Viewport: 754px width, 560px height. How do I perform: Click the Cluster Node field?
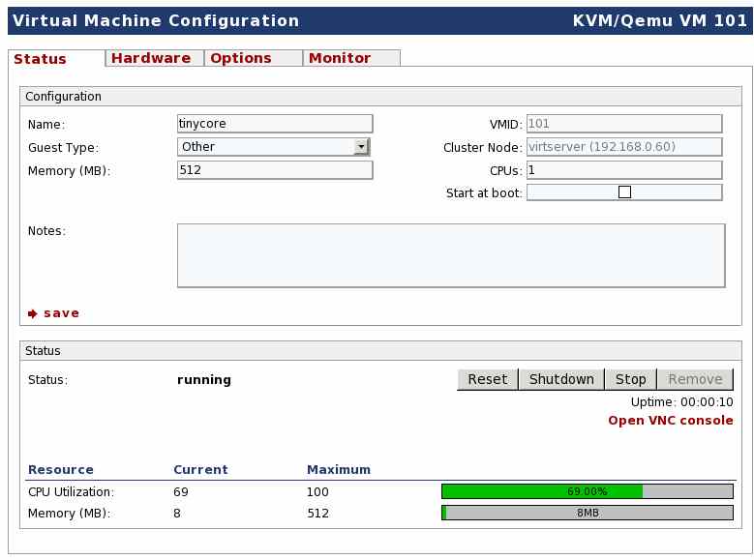[x=624, y=147]
